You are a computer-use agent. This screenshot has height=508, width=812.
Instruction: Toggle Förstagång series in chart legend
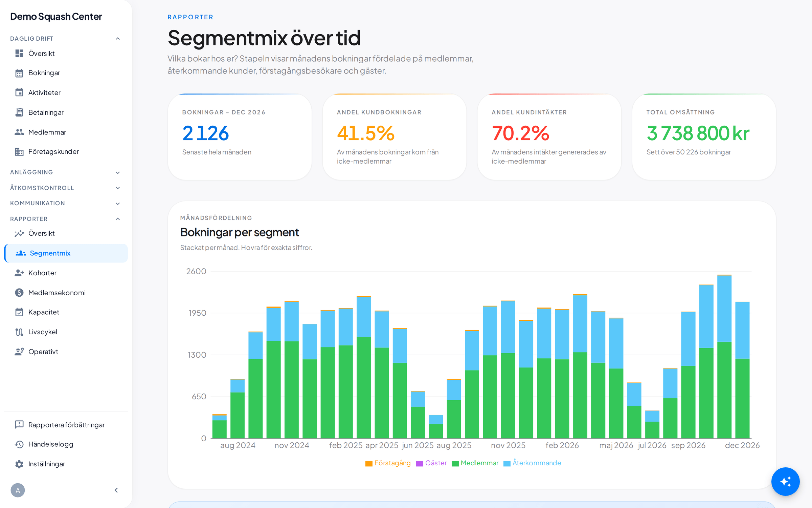[388, 463]
